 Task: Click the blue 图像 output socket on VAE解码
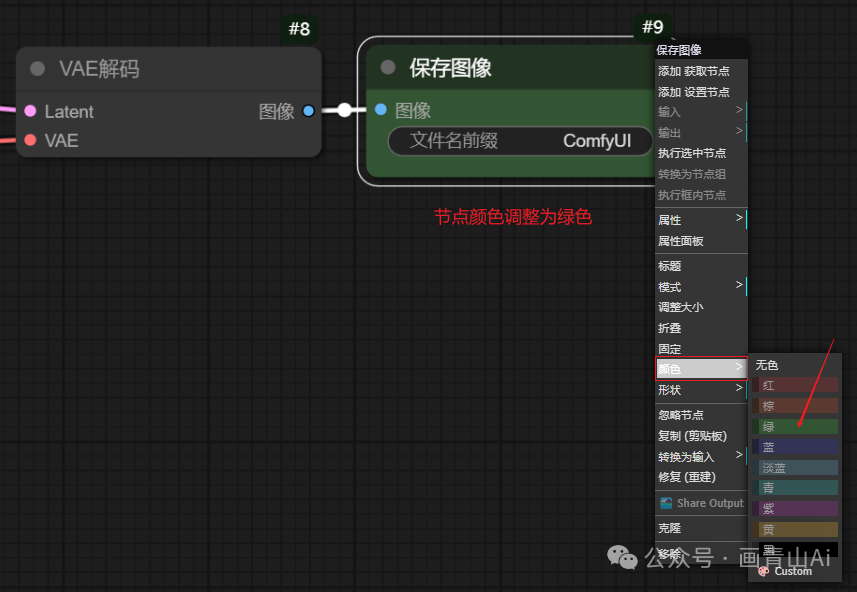[x=308, y=111]
